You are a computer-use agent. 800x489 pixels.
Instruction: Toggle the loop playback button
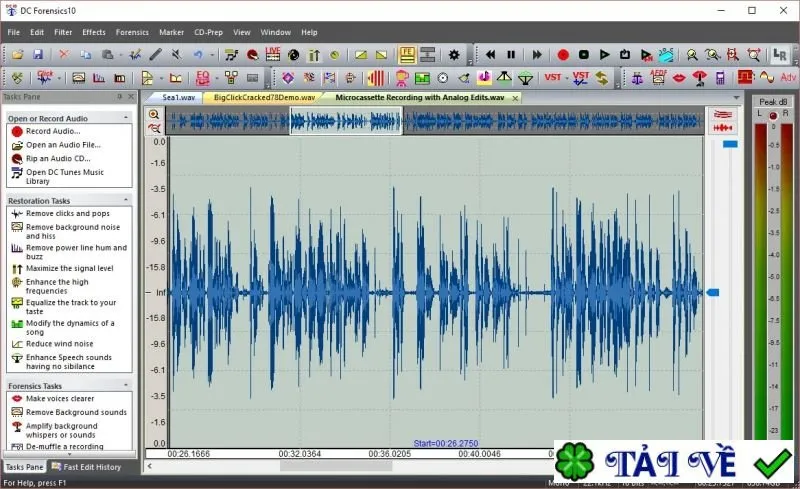(x=625, y=55)
